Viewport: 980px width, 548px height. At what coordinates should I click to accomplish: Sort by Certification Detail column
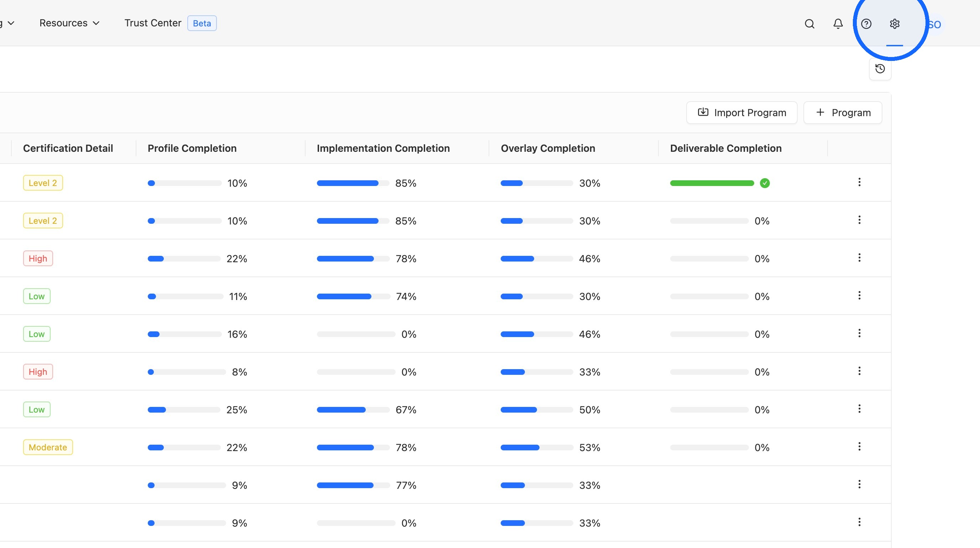click(x=68, y=149)
